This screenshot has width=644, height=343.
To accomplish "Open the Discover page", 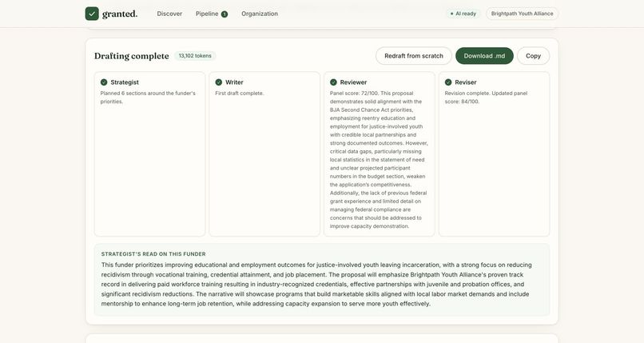I will (x=169, y=14).
